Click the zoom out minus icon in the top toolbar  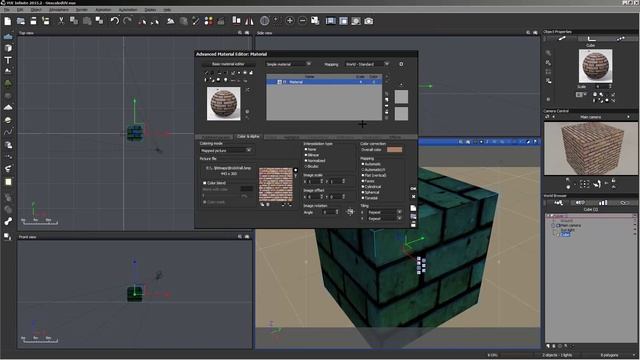pyautogui.click(x=302, y=21)
